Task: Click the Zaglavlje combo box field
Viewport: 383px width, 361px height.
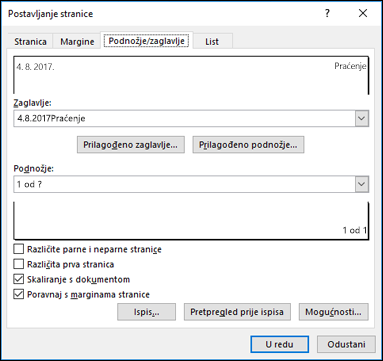Action: point(191,119)
